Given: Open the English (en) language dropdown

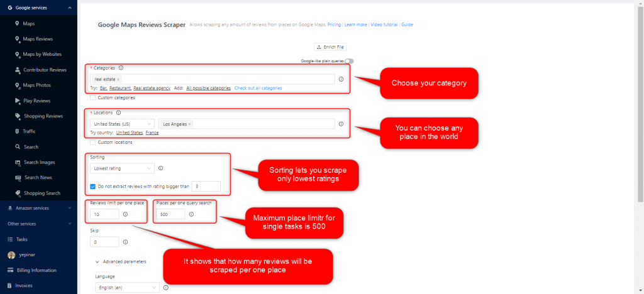Looking at the screenshot, I should [127, 288].
